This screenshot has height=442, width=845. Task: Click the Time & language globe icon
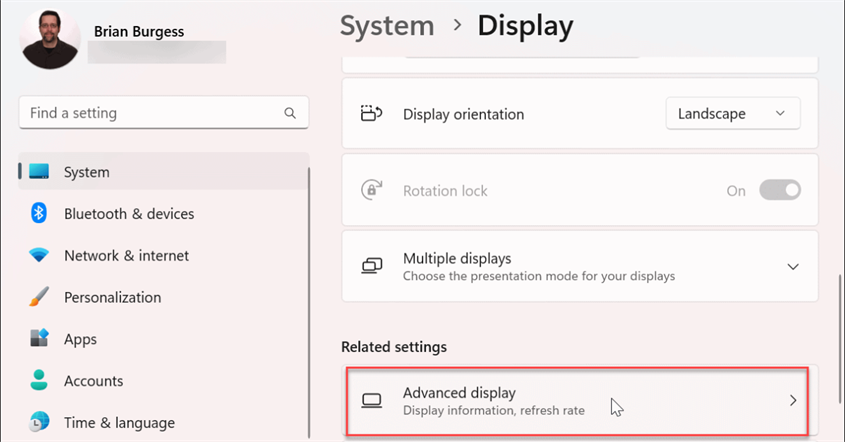click(x=39, y=422)
